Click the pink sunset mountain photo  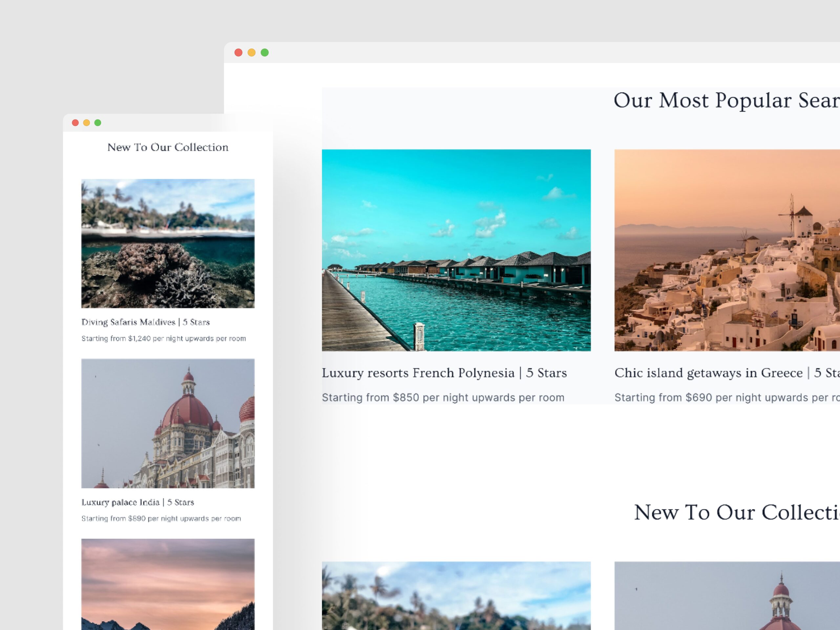(x=168, y=584)
